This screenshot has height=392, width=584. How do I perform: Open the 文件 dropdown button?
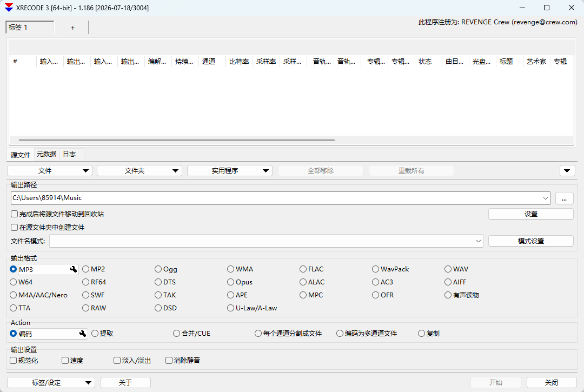click(x=50, y=170)
